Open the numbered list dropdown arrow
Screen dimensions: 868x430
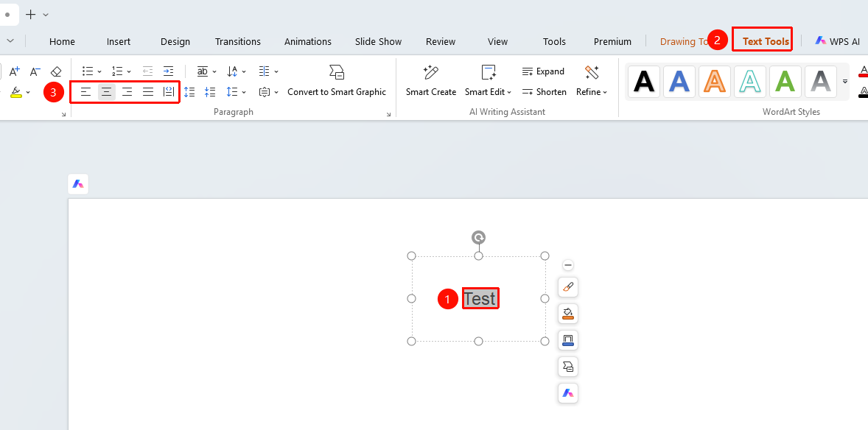(128, 71)
